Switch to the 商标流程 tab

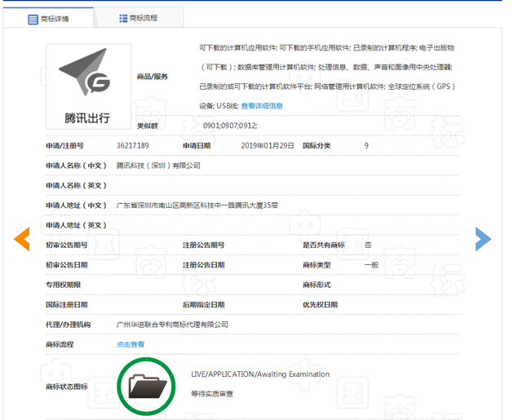[139, 18]
